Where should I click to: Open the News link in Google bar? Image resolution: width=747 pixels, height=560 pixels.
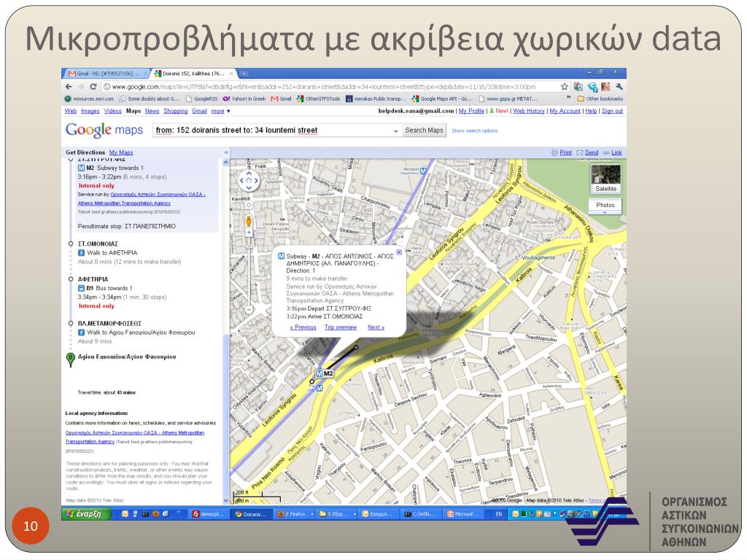pyautogui.click(x=152, y=111)
